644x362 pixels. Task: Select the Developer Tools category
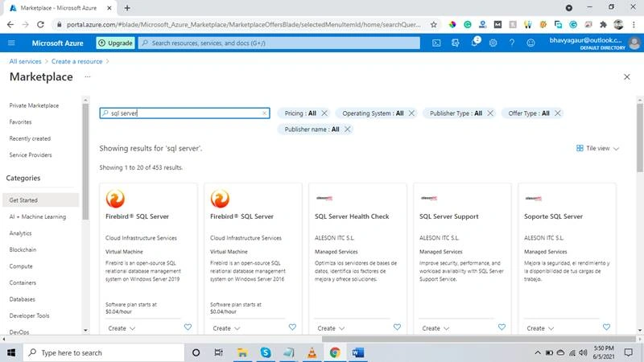[29, 315]
